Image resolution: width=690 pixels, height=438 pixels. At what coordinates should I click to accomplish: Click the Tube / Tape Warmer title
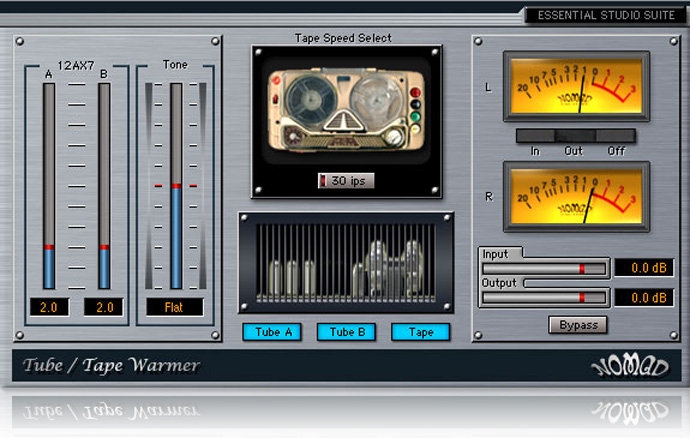pos(112,365)
